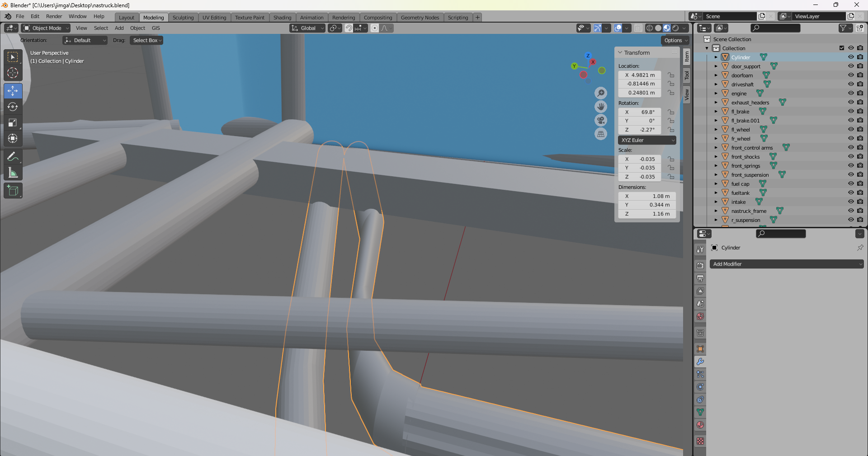Open the Modifiers wrench properties tab
868x456 pixels.
700,362
